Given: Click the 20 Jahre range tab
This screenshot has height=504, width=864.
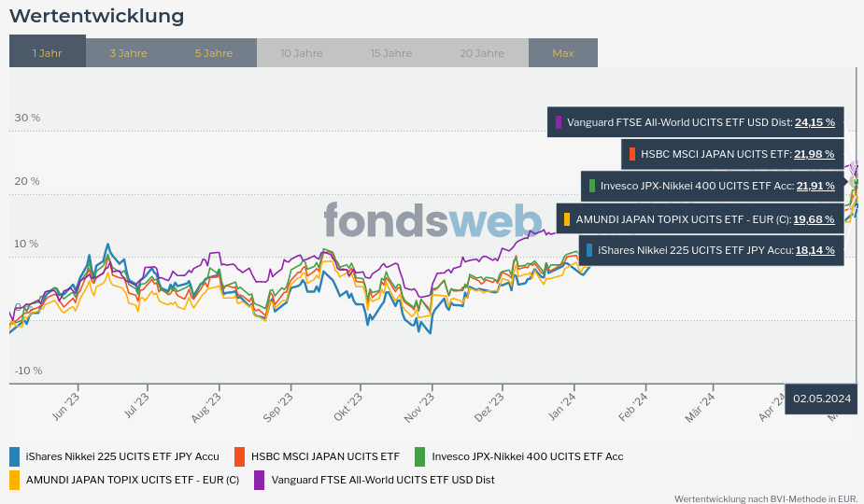Looking at the screenshot, I should [x=482, y=53].
